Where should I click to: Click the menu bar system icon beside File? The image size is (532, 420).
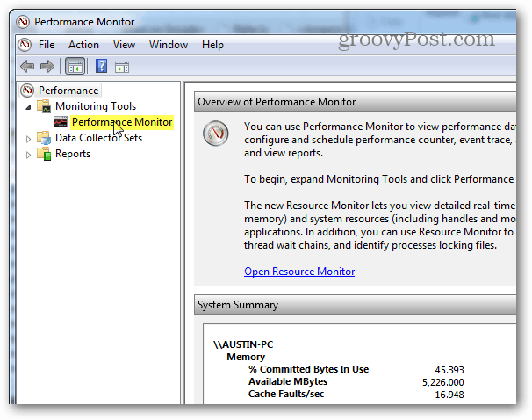click(x=25, y=45)
